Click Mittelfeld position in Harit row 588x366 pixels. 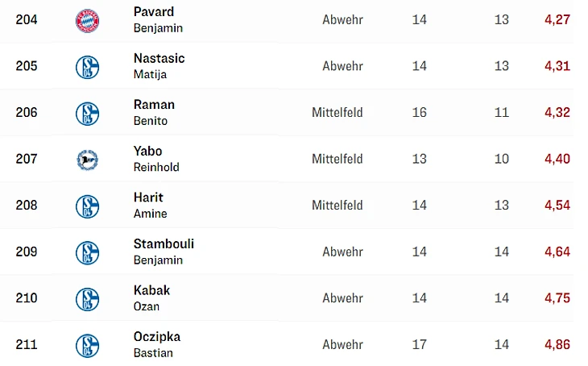point(337,206)
